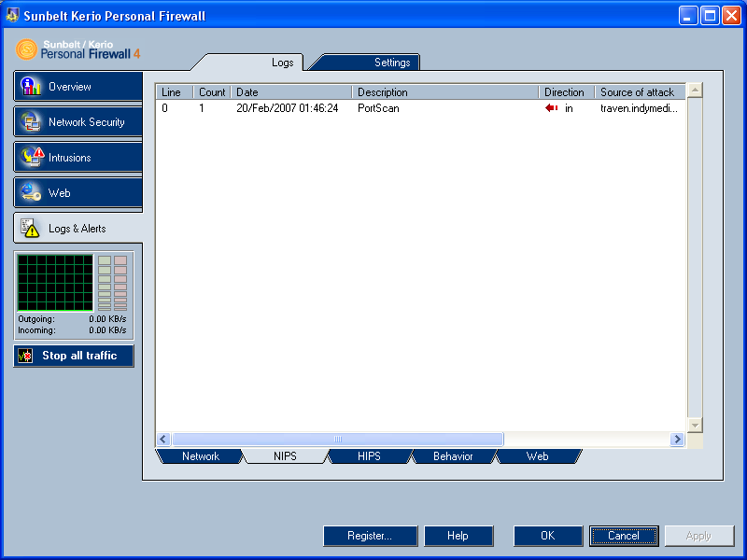Click the Stop all traffic icon
The image size is (747, 560).
click(26, 356)
